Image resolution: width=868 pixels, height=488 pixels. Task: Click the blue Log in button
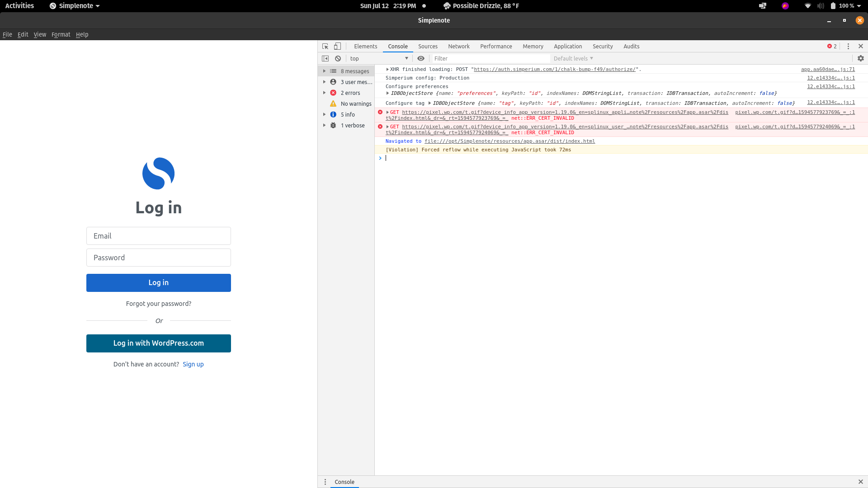(158, 282)
